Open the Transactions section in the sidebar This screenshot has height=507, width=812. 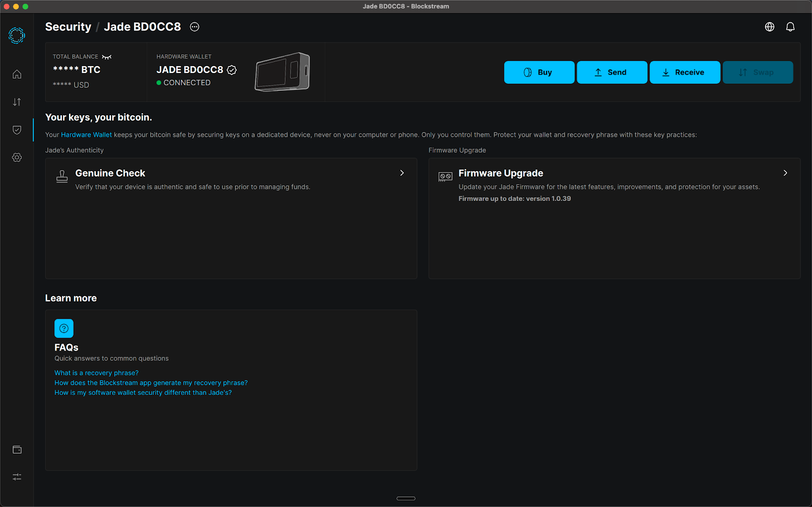(17, 102)
